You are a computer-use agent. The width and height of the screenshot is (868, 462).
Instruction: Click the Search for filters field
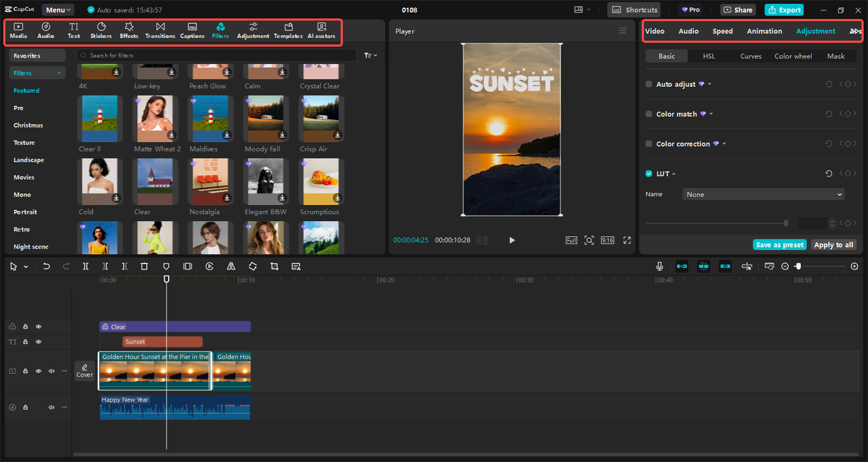pos(217,55)
